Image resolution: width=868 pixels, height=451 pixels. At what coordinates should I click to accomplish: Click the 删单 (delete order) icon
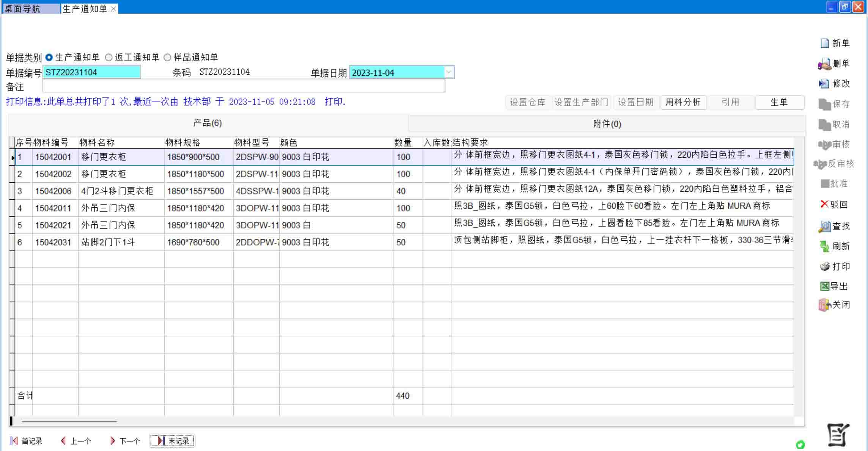(825, 64)
